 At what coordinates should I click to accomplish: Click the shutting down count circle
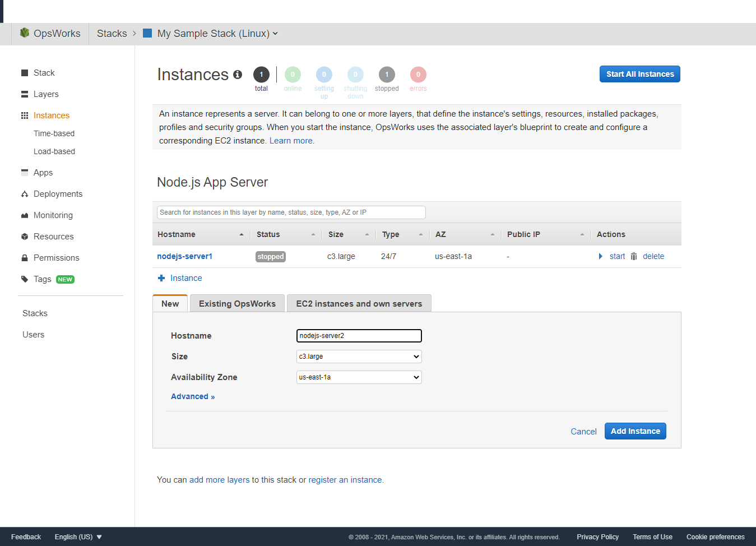tap(355, 75)
